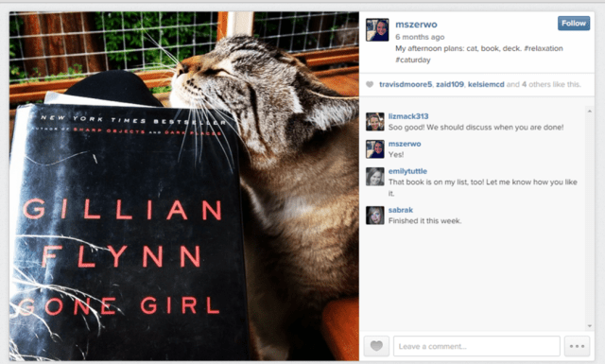The width and height of the screenshot is (605, 364).
Task: Click lizmack313's avatar thumbnail
Action: point(374,122)
